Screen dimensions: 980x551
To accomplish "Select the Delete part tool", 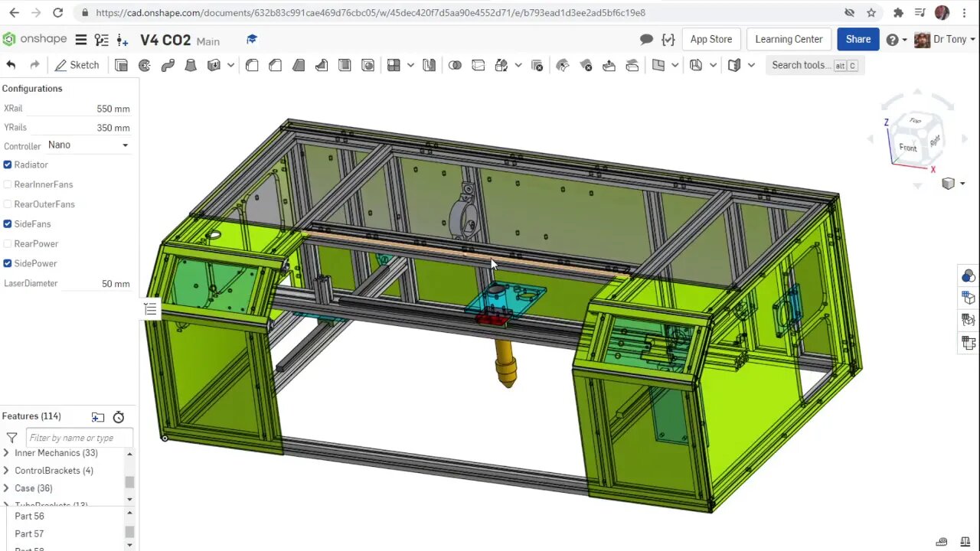I will click(x=537, y=65).
